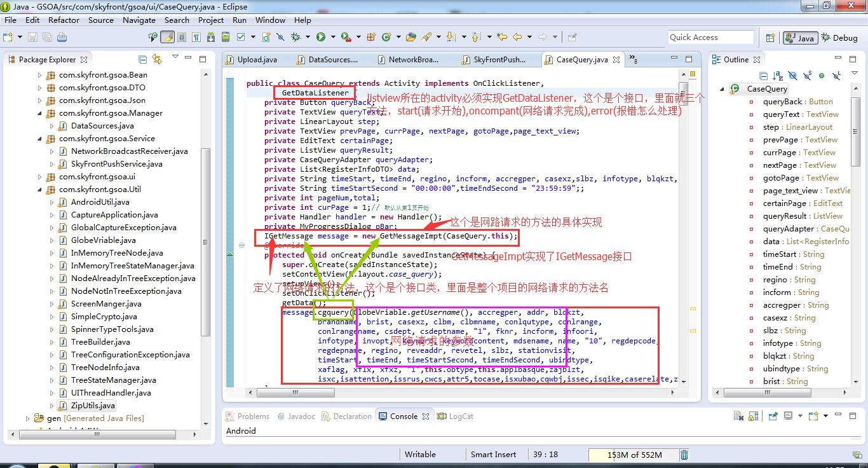Close the CaseQuery.java editor tab

616,60
